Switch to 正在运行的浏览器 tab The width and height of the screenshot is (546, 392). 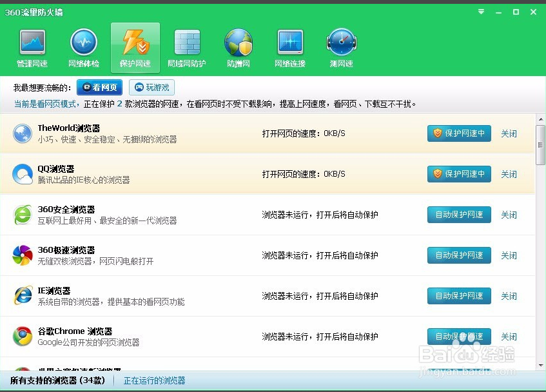coord(154,380)
